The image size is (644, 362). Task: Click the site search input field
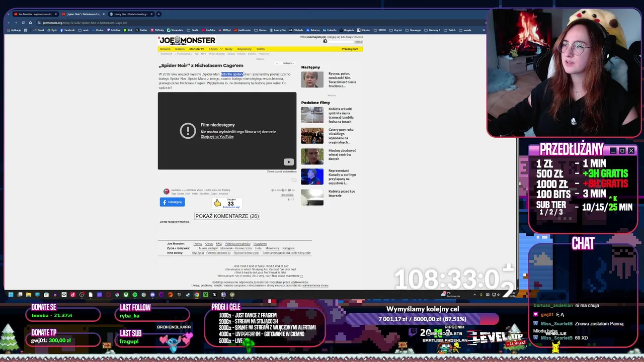[341, 42]
